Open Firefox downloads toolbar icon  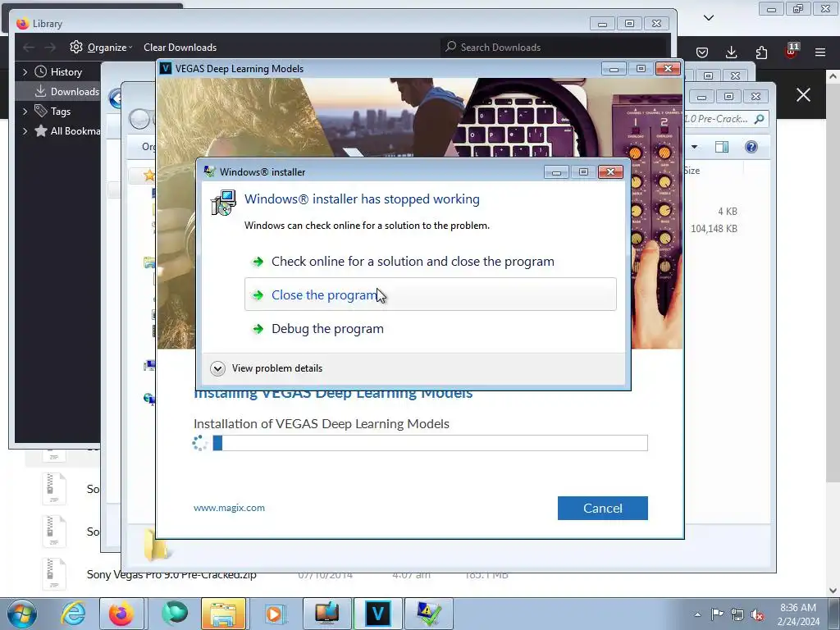click(731, 52)
